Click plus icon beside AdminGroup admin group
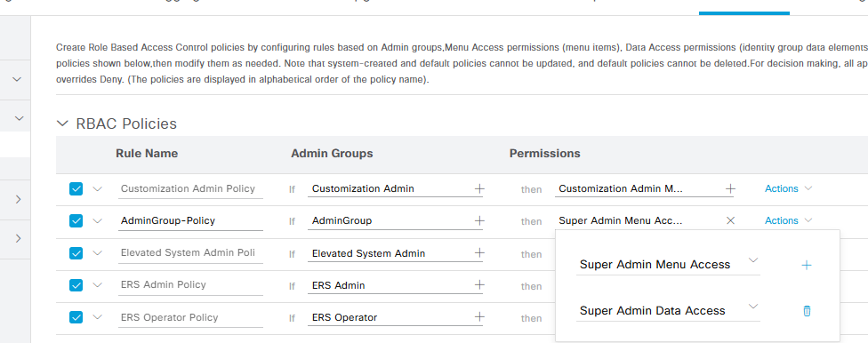 479,220
